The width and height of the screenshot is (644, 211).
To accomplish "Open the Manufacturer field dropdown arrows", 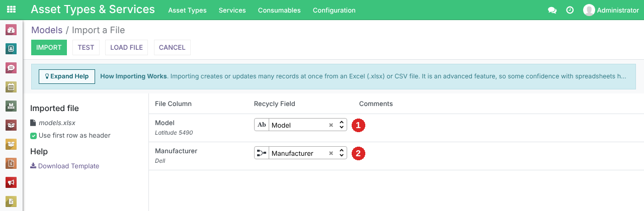I will [342, 153].
